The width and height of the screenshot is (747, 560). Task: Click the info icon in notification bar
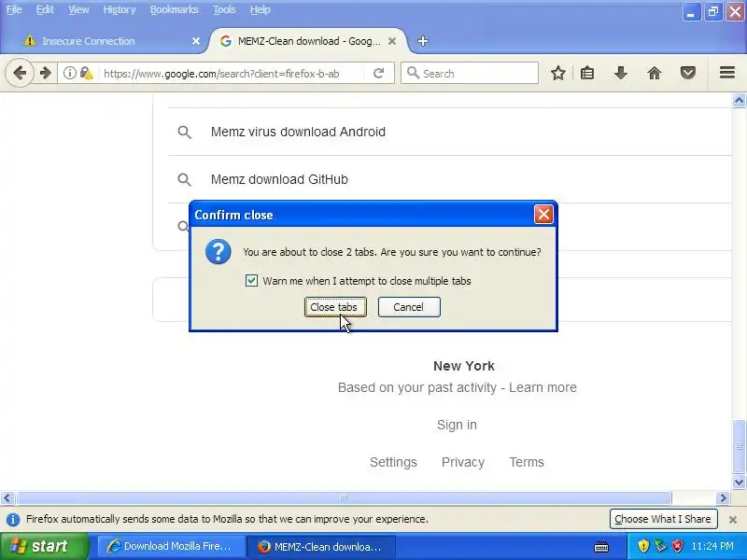[13, 520]
